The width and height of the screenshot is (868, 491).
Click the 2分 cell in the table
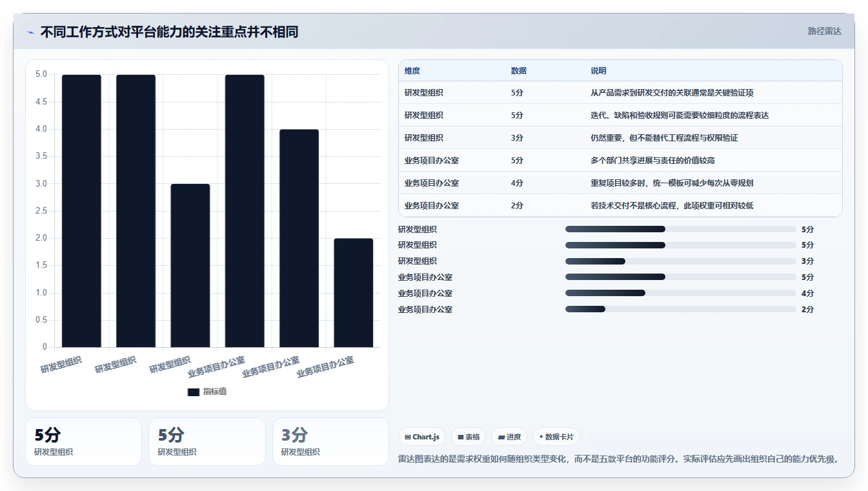pos(517,206)
